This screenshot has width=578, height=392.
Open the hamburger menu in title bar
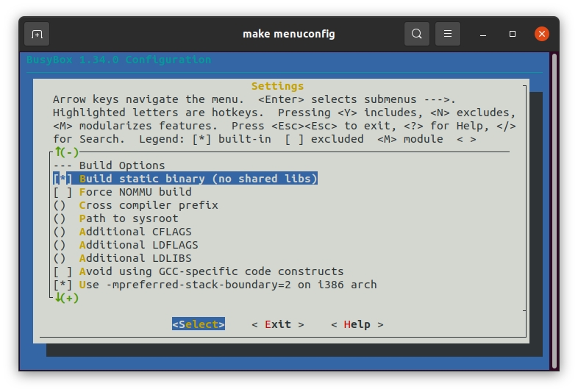pyautogui.click(x=448, y=34)
